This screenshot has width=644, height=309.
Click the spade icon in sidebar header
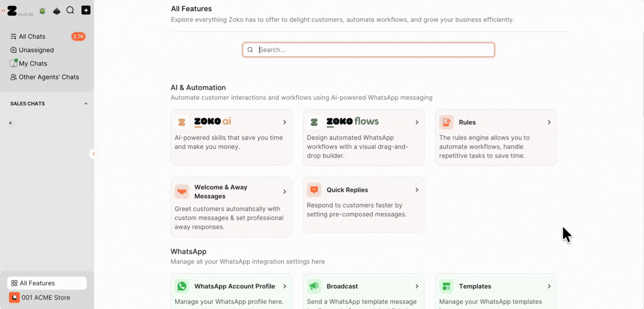(x=57, y=11)
